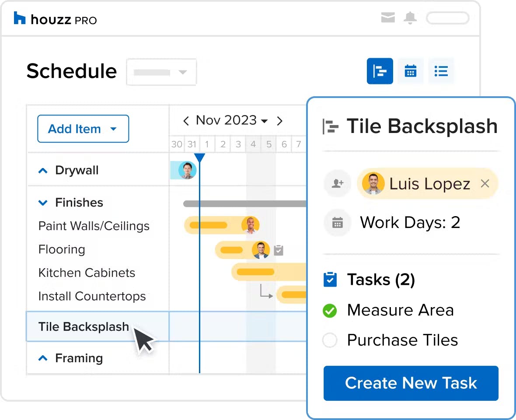Open the Add Item dropdown
Screen dimensions: 516x420
83,129
